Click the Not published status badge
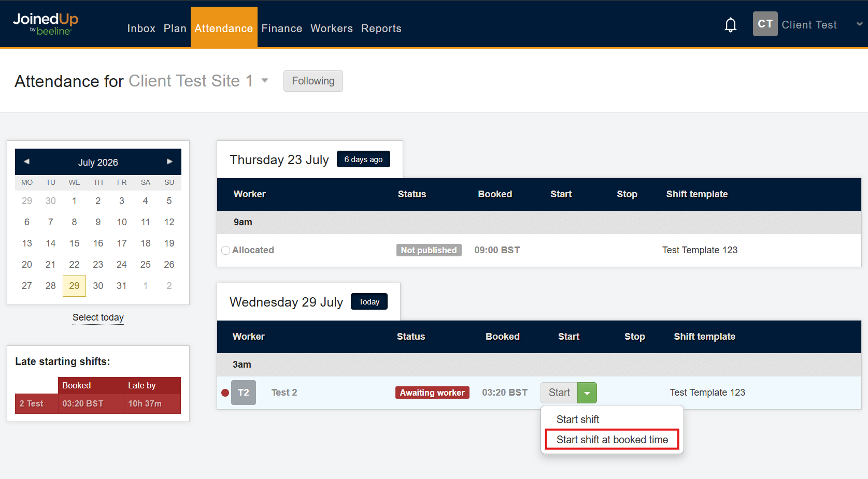 (x=429, y=250)
